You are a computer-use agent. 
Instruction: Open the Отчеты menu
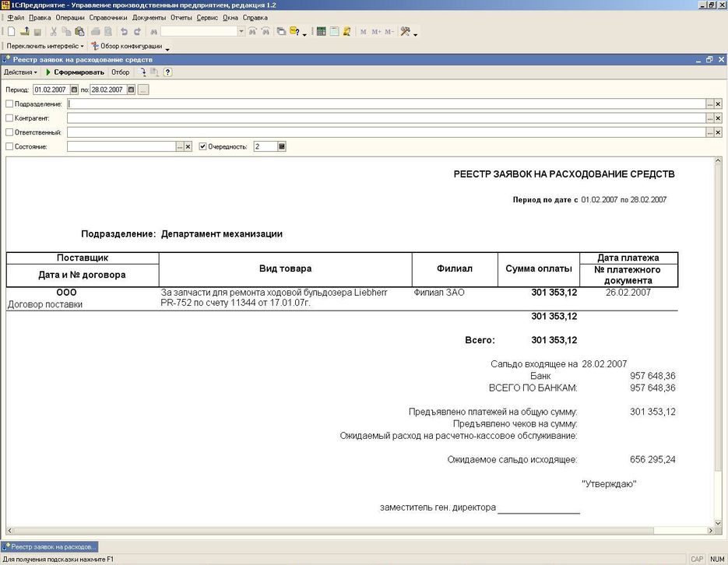(x=181, y=18)
